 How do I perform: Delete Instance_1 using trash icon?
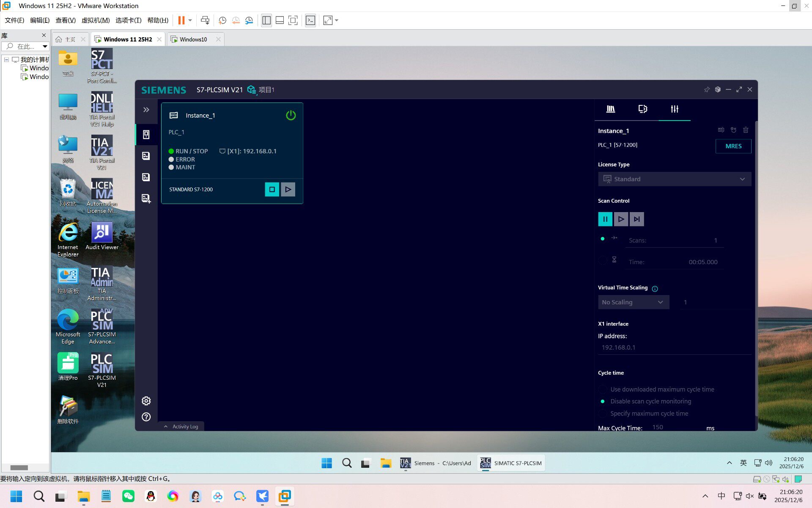[746, 130]
